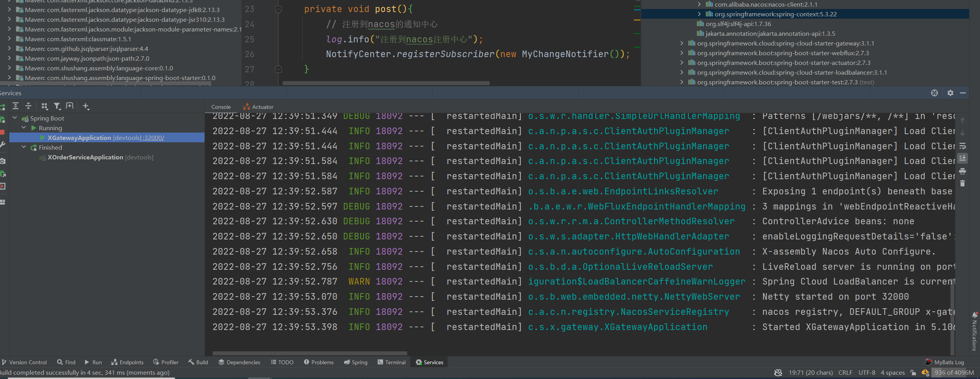Enable soft-wrap in the console
This screenshot has width=980, height=379.
click(963, 146)
